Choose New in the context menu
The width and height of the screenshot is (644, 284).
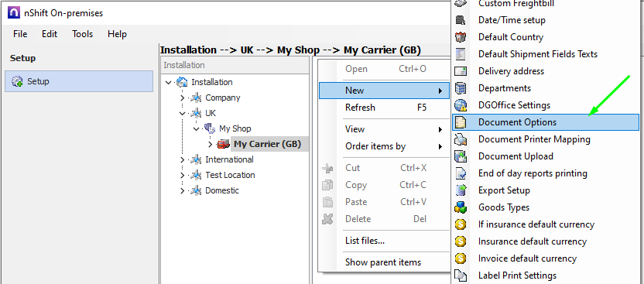pyautogui.click(x=384, y=91)
